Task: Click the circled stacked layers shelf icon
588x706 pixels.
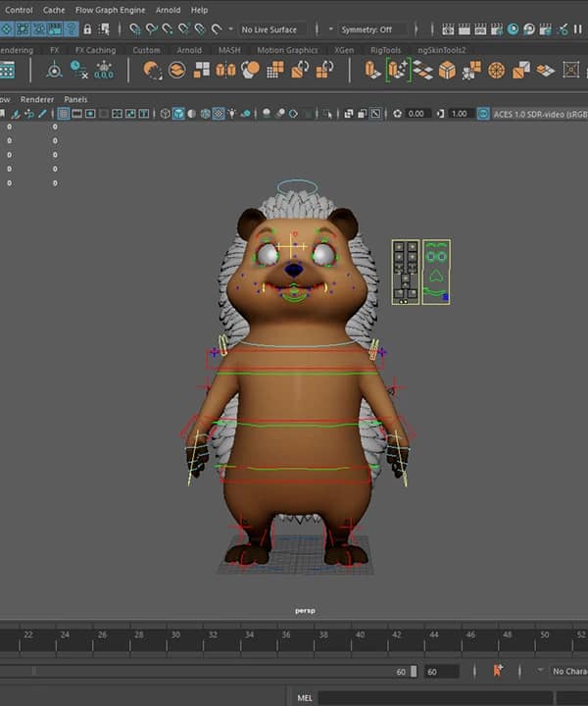Action: click(176, 71)
